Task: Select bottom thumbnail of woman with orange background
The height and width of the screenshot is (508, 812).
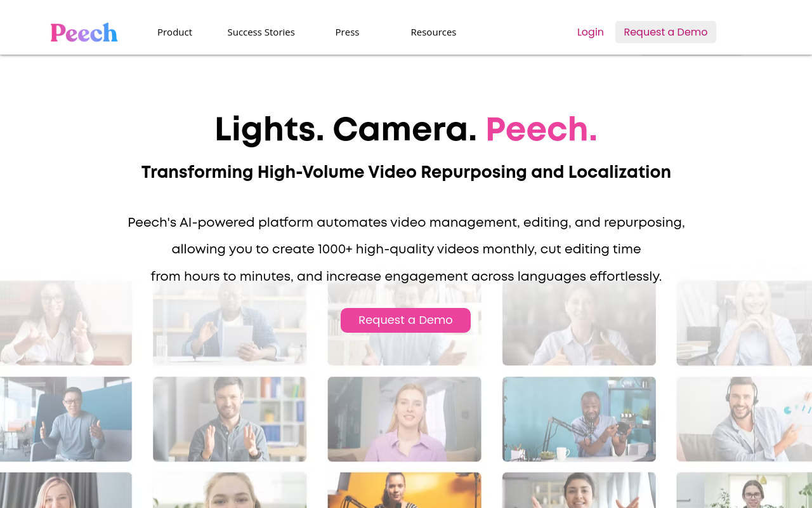Action: (404, 490)
